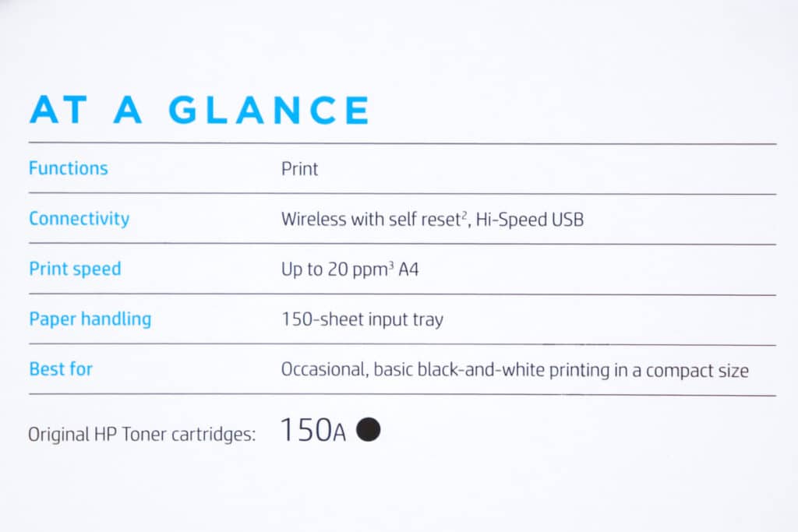This screenshot has width=798, height=532.
Task: Click the '150-sheet input tray' text
Action: coord(362,319)
